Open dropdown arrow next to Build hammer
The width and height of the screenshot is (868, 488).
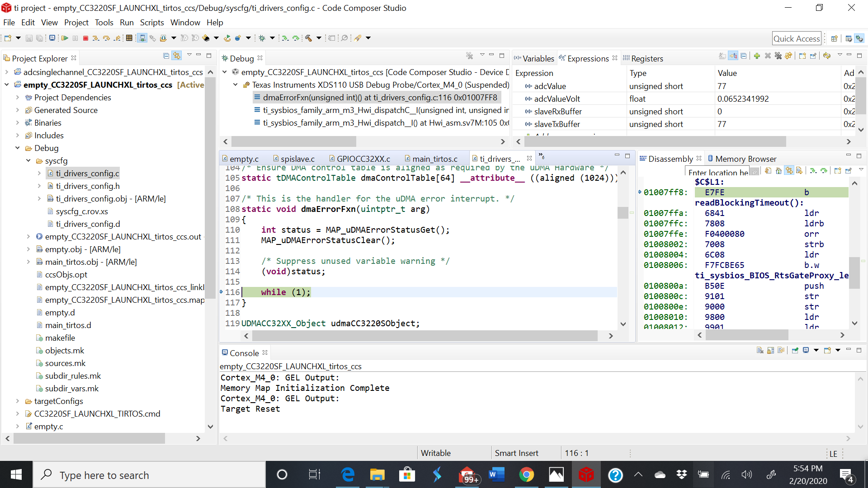pos(319,38)
